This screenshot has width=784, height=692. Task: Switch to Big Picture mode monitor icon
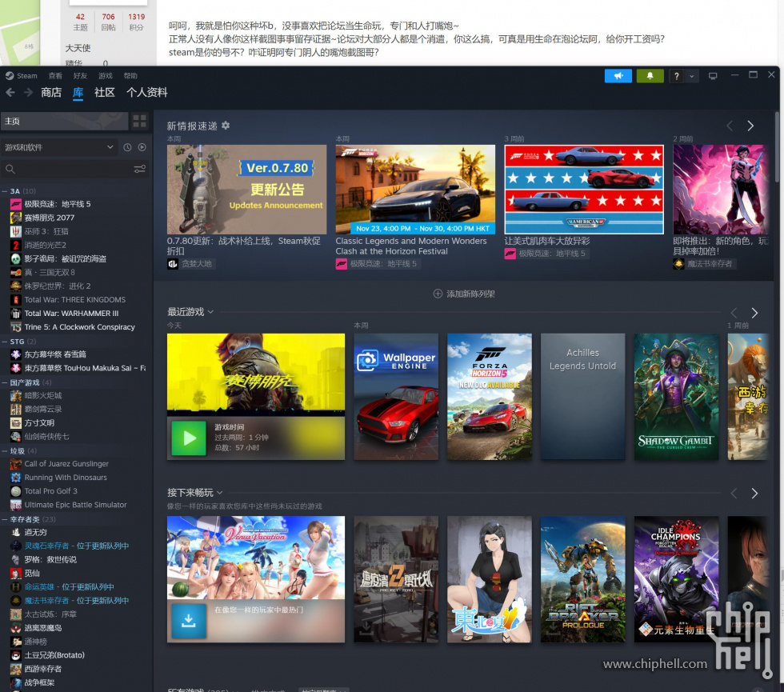click(x=713, y=76)
